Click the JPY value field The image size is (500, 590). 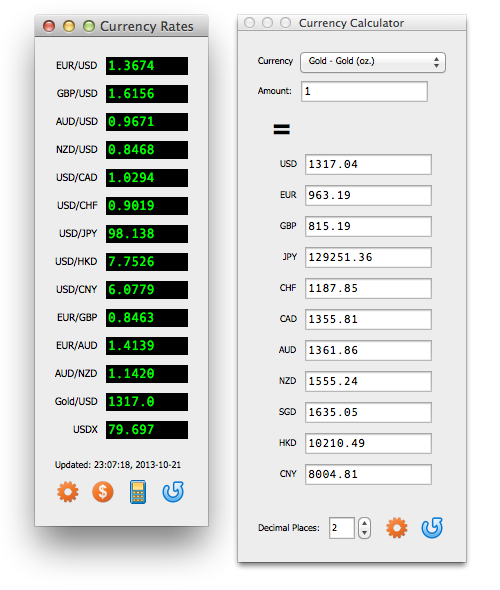click(x=368, y=257)
